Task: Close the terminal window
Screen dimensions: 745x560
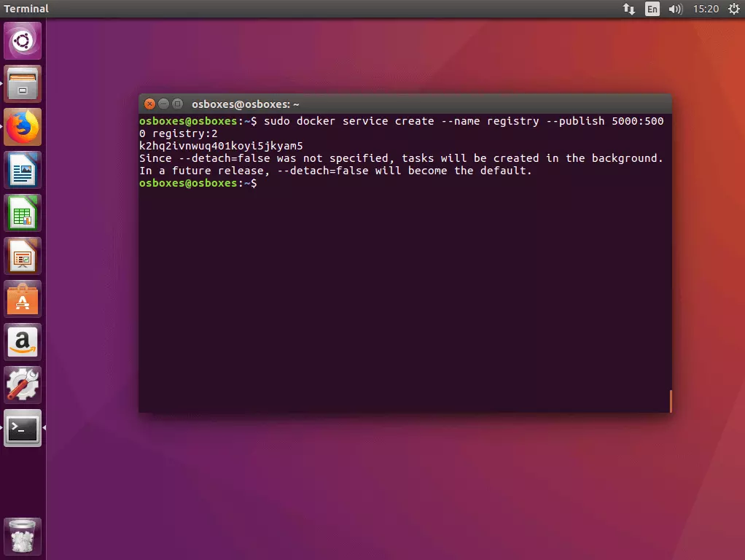Action: [x=149, y=104]
